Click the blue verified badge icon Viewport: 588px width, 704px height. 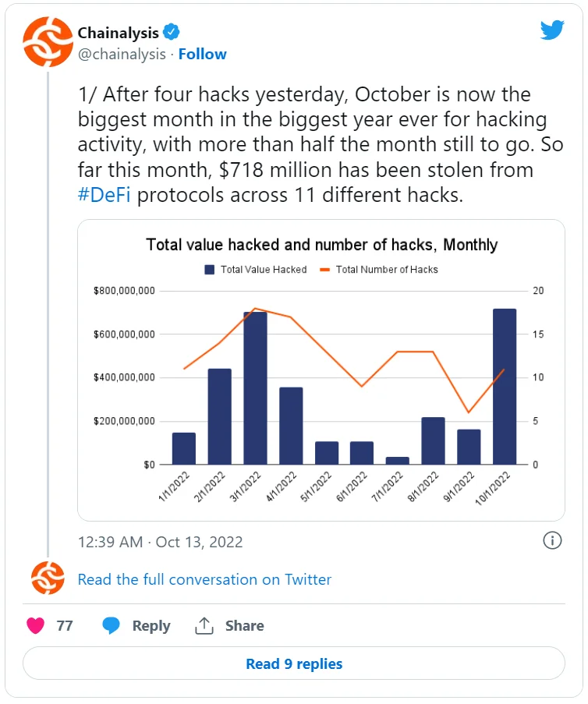pos(172,32)
